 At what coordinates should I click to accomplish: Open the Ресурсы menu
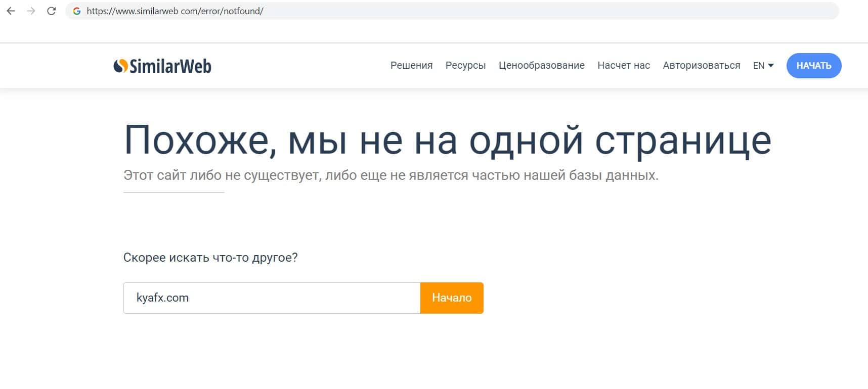465,65
